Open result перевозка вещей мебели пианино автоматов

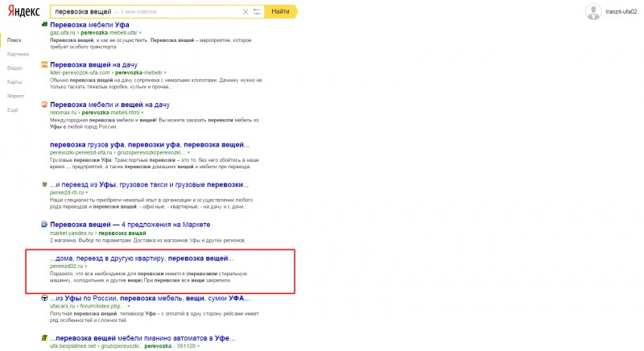pyautogui.click(x=142, y=338)
